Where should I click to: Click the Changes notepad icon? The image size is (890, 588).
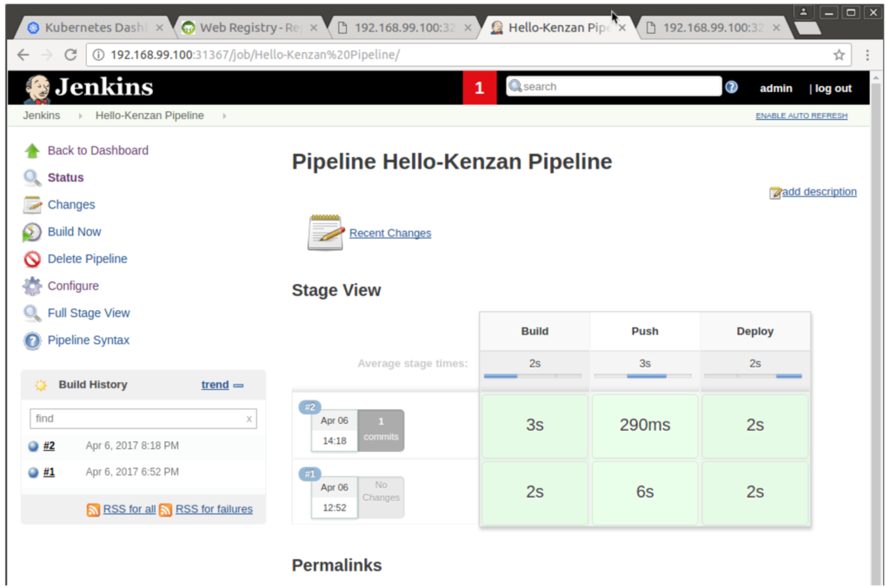(32, 205)
